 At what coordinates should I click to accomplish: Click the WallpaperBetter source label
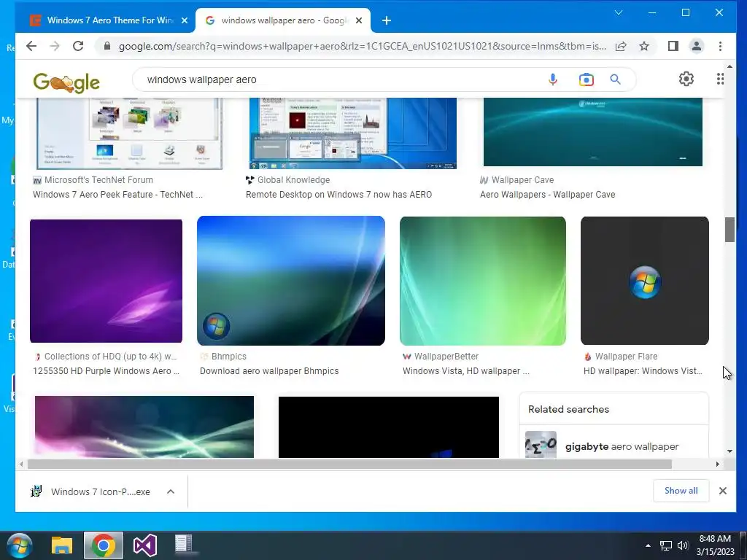[446, 356]
